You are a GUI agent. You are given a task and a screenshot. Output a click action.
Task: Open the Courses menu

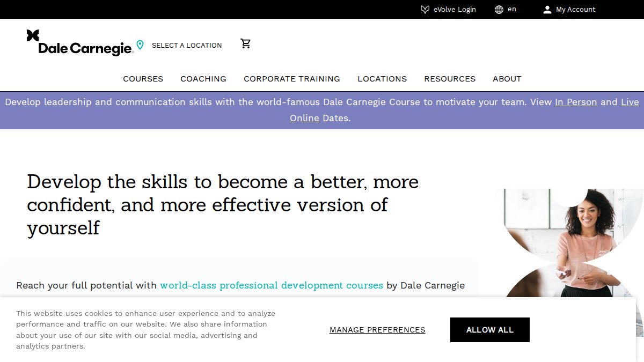[143, 79]
